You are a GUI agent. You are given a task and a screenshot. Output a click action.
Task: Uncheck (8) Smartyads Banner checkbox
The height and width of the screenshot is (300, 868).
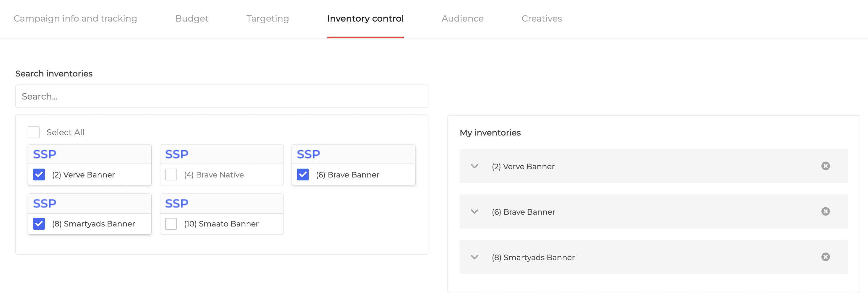39,224
